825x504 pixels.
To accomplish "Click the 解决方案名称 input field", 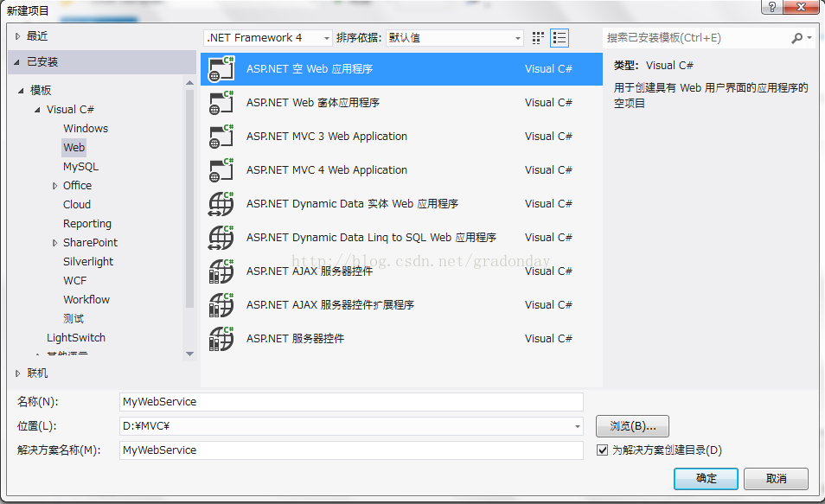I will click(351, 450).
